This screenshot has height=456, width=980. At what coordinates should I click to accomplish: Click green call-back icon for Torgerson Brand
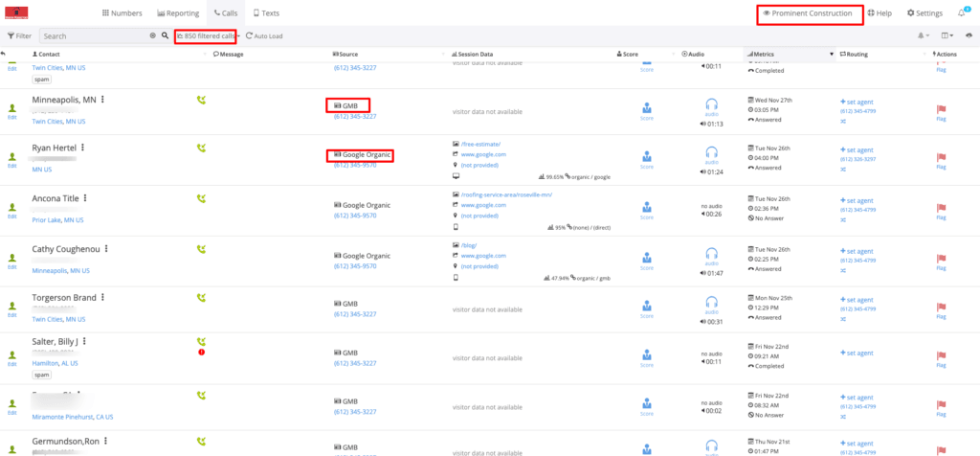pos(202,299)
